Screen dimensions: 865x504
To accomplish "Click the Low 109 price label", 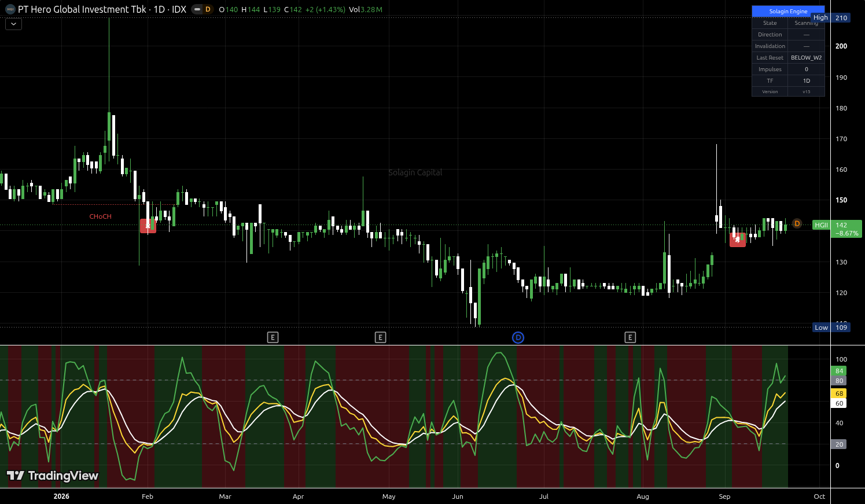I will [x=831, y=328].
